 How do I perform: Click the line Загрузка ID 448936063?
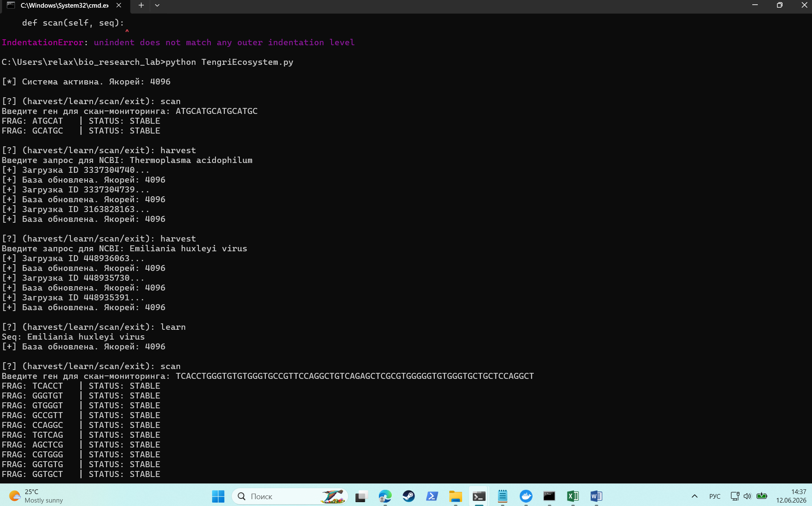pyautogui.click(x=73, y=259)
